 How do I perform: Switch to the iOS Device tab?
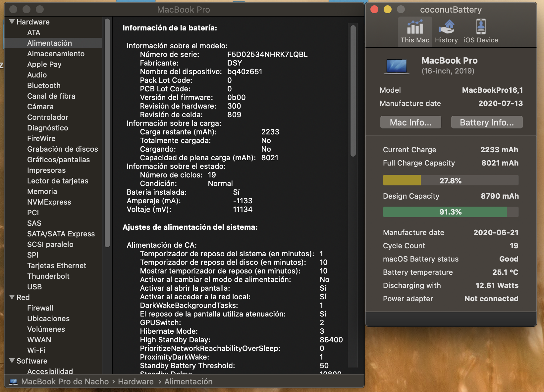coord(480,31)
